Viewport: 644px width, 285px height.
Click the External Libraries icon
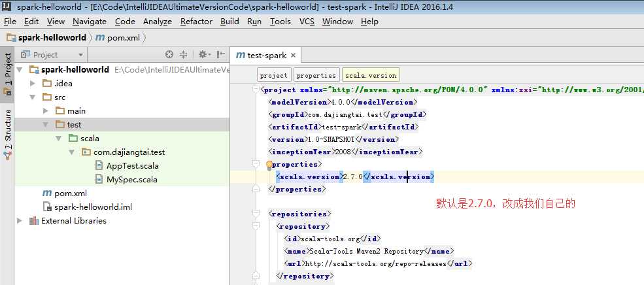tap(34, 220)
